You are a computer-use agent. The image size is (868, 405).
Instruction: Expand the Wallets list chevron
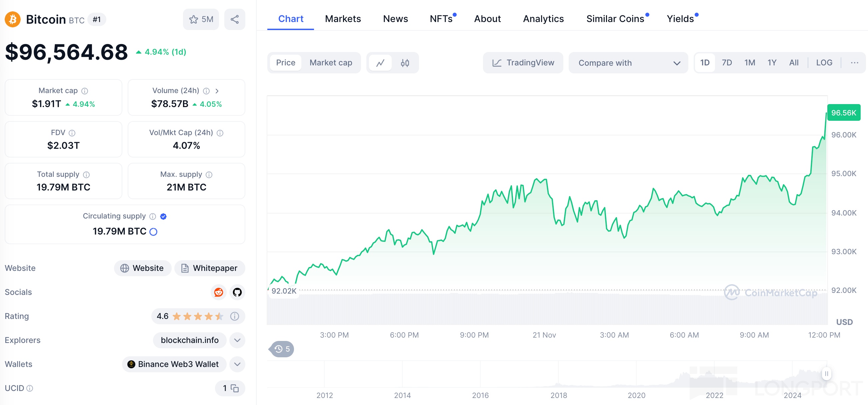(237, 364)
